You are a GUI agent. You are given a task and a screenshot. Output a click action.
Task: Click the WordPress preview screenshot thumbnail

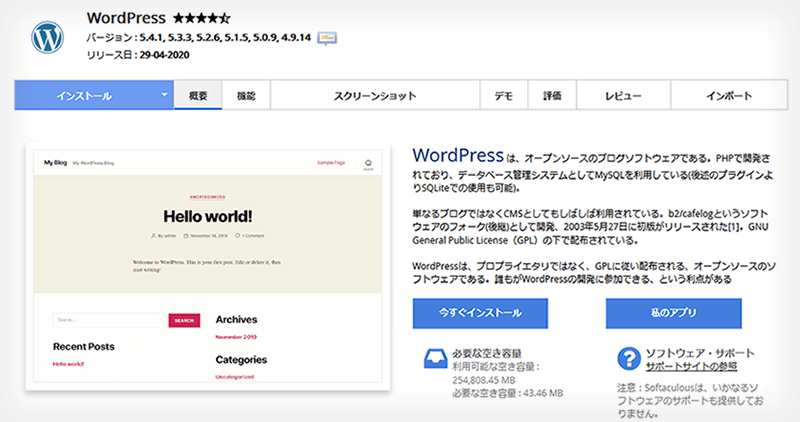pyautogui.click(x=208, y=266)
